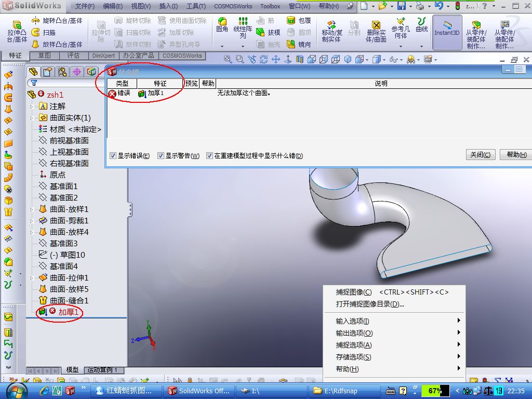Select the failed 加厚1 feature in the tree
This screenshot has height=399, width=532.
coord(68,312)
